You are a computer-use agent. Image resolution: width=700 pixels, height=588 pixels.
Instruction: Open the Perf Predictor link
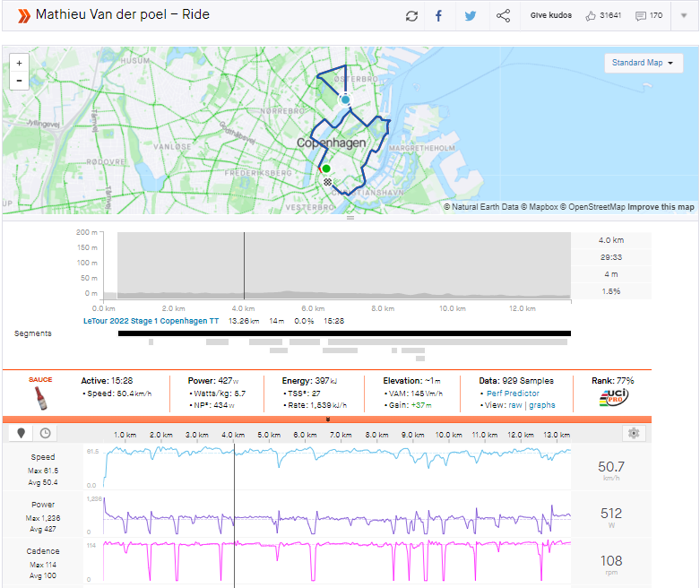(514, 393)
